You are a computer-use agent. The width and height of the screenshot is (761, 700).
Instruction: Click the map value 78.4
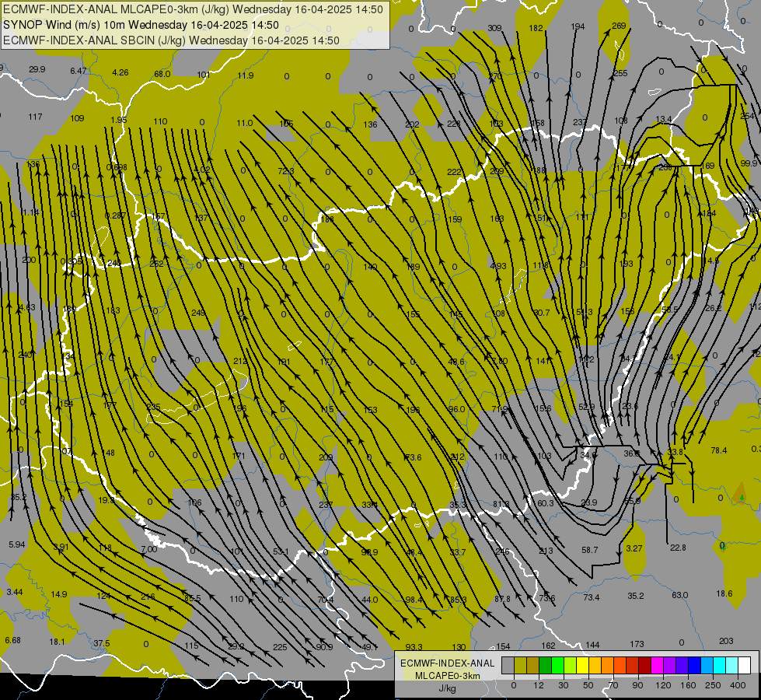pyautogui.click(x=719, y=450)
